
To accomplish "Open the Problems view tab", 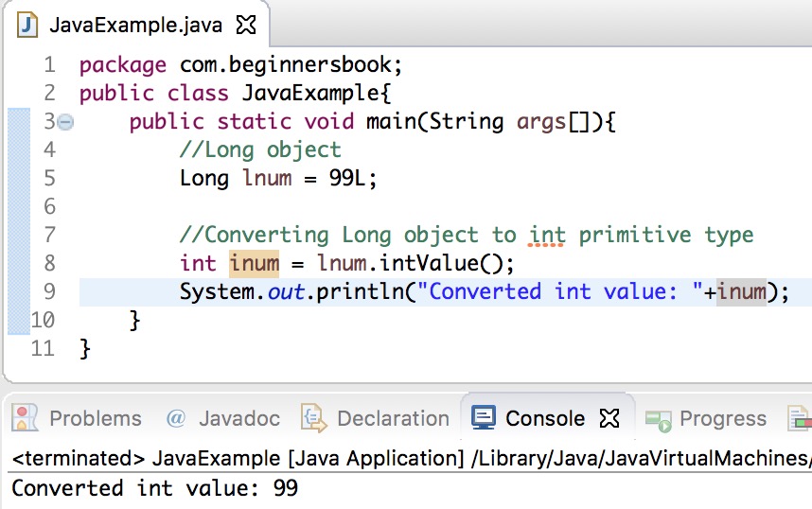I will (x=96, y=418).
